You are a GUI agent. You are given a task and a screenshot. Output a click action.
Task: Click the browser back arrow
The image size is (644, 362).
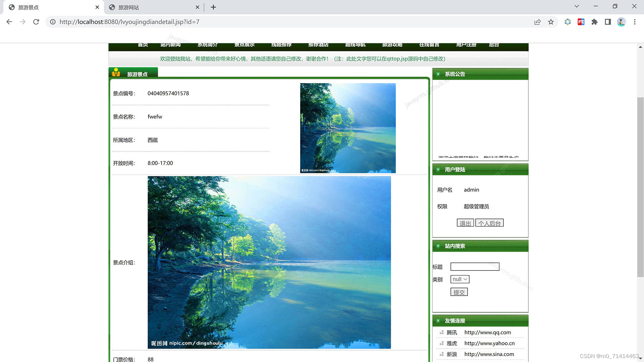point(9,22)
